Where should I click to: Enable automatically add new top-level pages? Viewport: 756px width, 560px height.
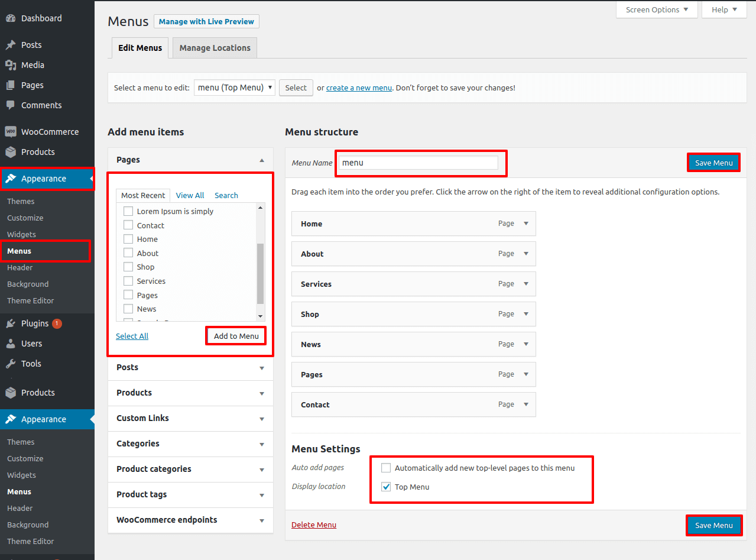tap(386, 468)
